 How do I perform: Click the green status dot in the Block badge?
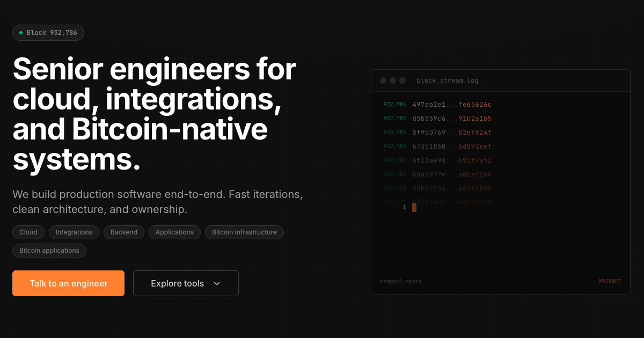(x=21, y=33)
